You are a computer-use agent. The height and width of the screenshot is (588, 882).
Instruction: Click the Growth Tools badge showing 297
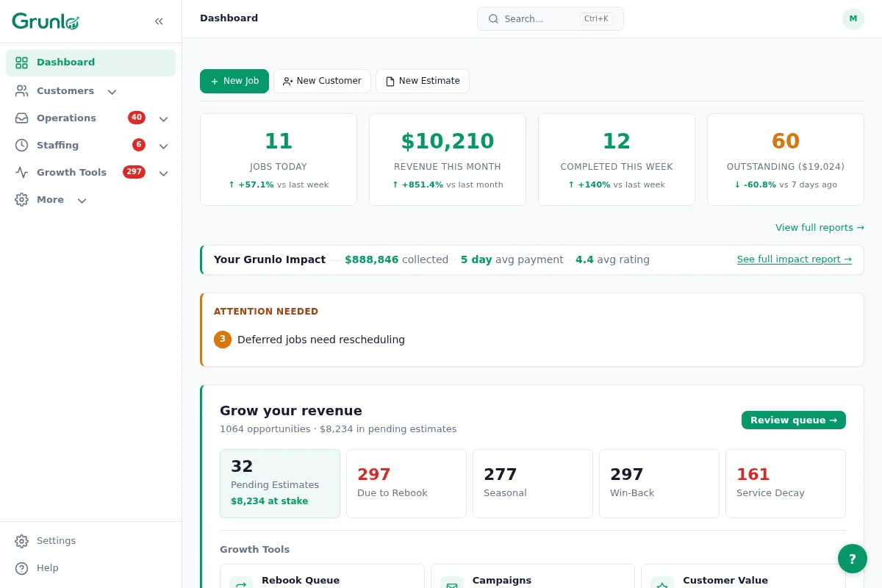pyautogui.click(x=134, y=172)
